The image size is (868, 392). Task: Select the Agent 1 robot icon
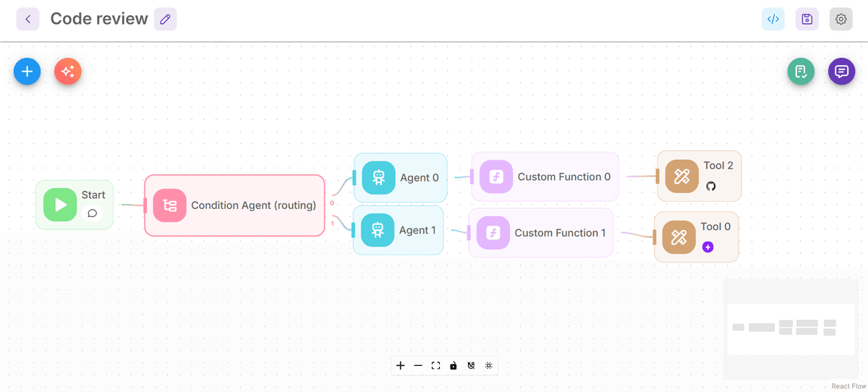click(x=377, y=230)
